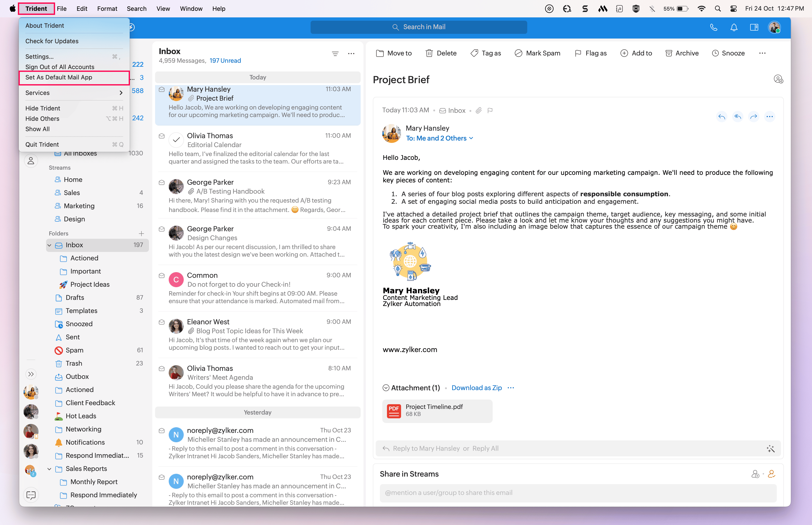Open the notifications bell icon
Viewport: 812px width, 525px height.
[734, 27]
